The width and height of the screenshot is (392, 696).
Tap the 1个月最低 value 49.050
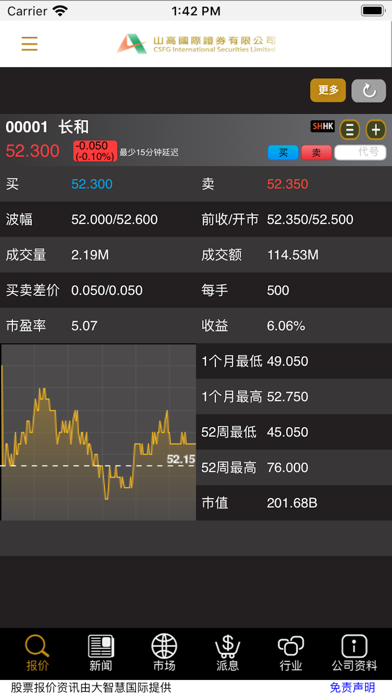pyautogui.click(x=288, y=361)
